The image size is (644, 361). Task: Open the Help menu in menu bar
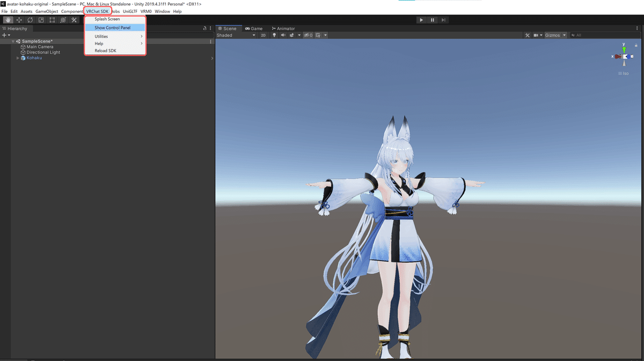[x=177, y=11]
